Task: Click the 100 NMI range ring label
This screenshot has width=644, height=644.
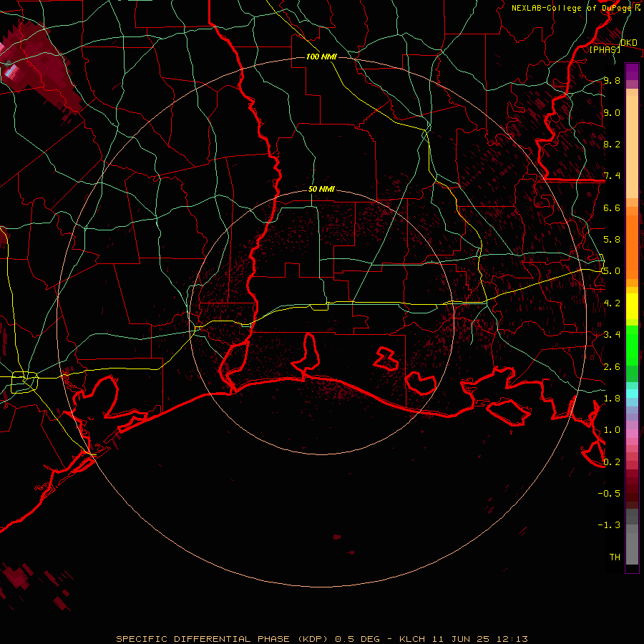Action: pos(321,57)
